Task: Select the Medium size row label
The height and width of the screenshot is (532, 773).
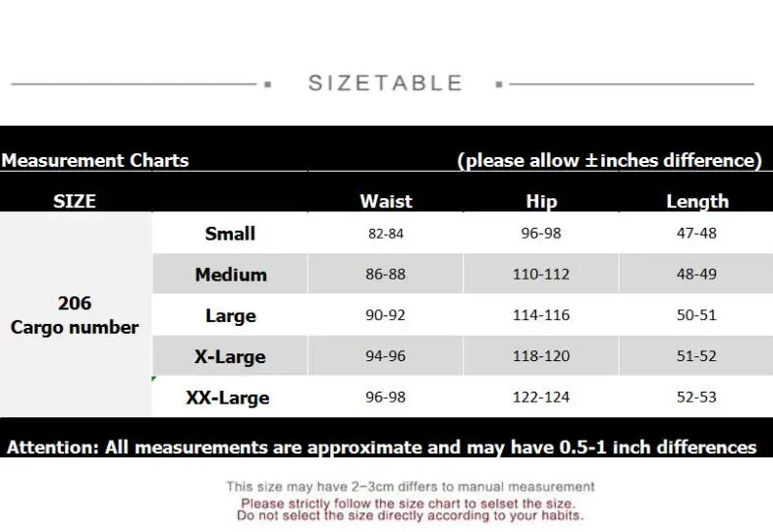Action: (231, 275)
